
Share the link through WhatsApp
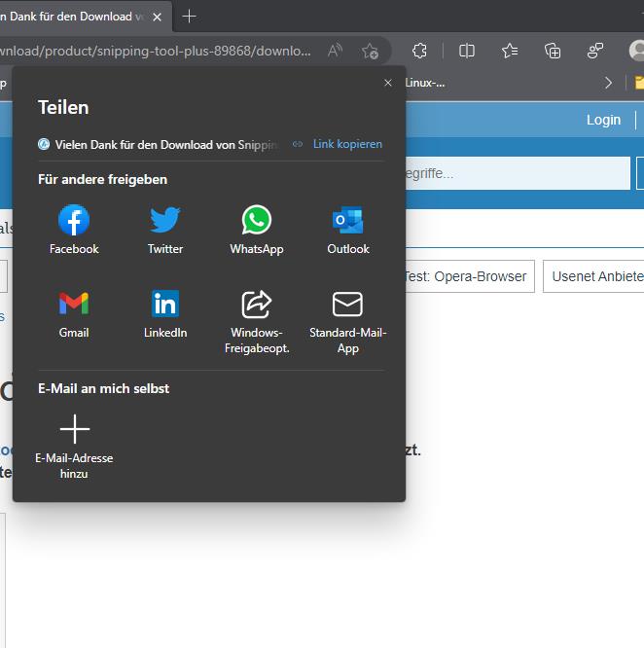257,230
